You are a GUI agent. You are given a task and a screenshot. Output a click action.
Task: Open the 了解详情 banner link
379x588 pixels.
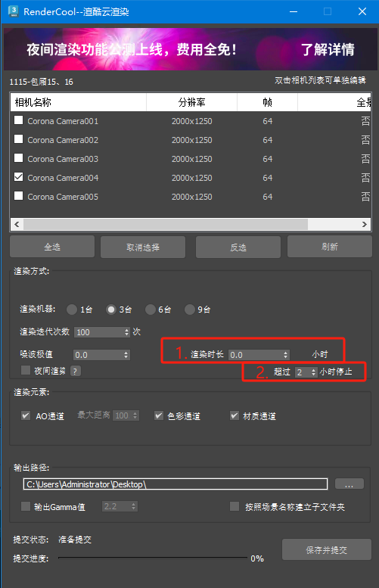click(x=328, y=49)
